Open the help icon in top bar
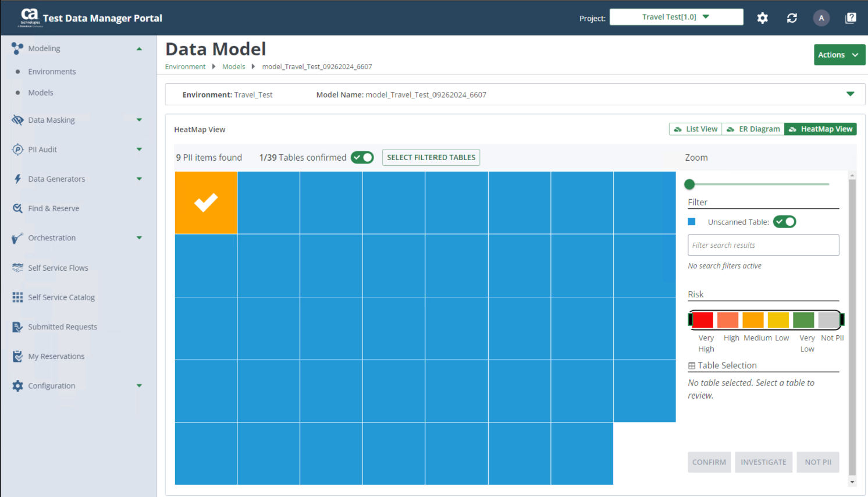868x497 pixels. [x=851, y=18]
